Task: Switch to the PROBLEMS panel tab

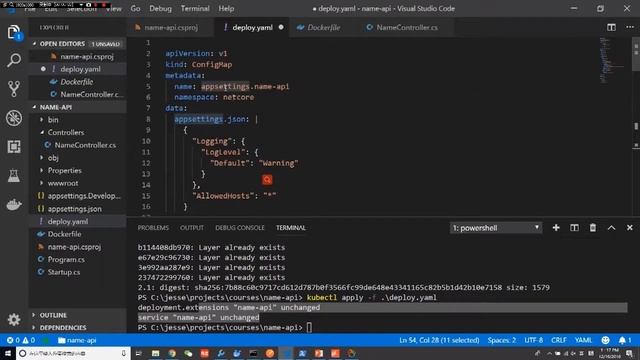Action: click(x=153, y=228)
